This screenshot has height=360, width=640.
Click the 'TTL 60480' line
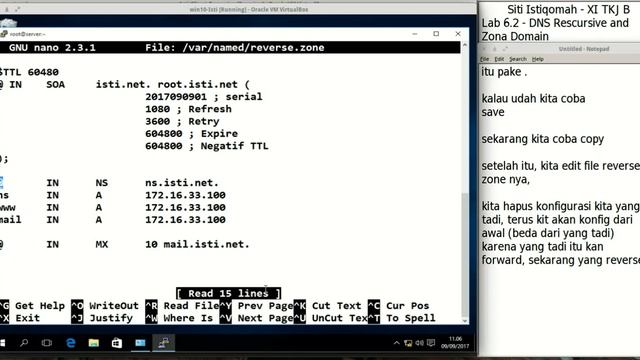point(29,72)
